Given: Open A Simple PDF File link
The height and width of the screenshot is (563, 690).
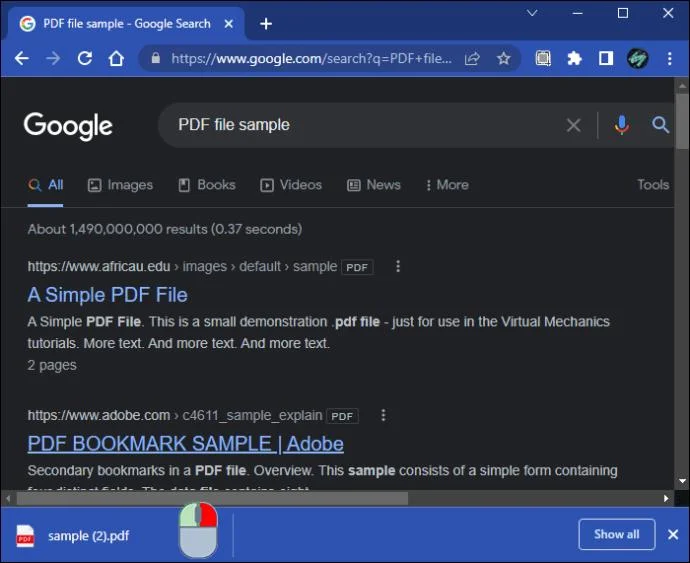Looking at the screenshot, I should pyautogui.click(x=107, y=295).
